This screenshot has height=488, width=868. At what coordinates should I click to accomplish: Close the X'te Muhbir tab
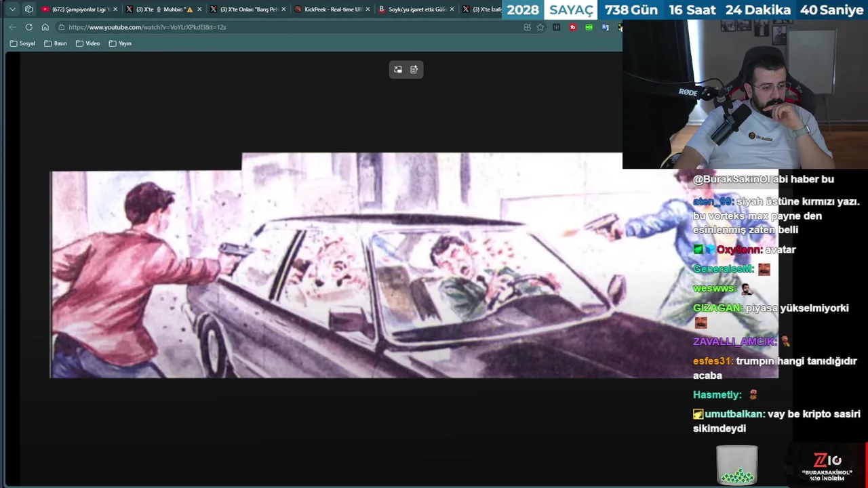click(199, 9)
